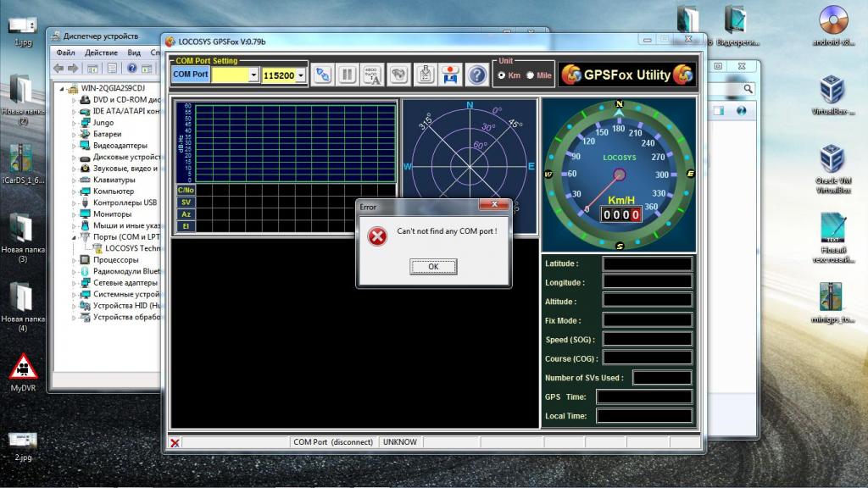
Task: Select the Km unit radio button
Action: click(x=502, y=75)
